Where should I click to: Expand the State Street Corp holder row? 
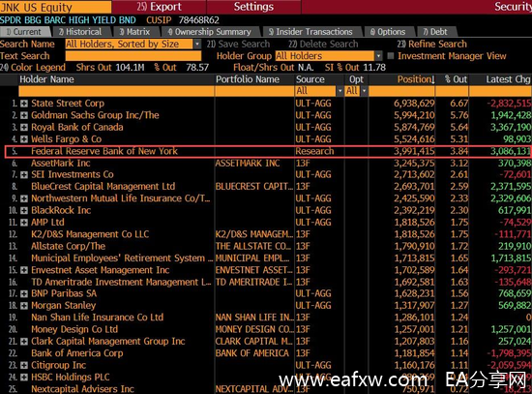pos(24,104)
